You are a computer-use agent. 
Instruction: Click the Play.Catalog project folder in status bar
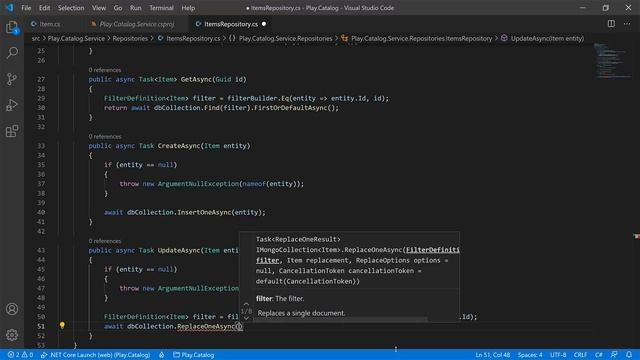[193, 355]
